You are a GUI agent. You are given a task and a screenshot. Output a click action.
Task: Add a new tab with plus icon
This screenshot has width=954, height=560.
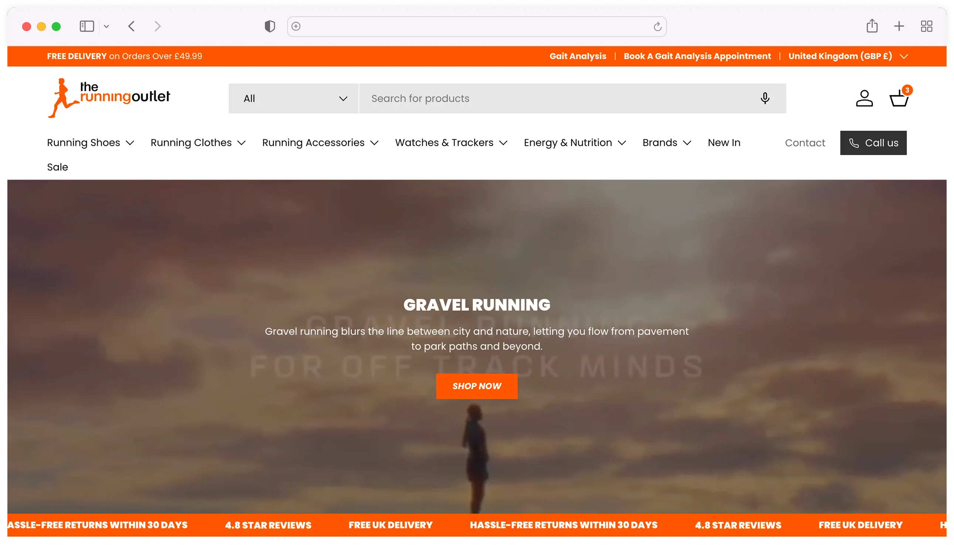coord(899,26)
